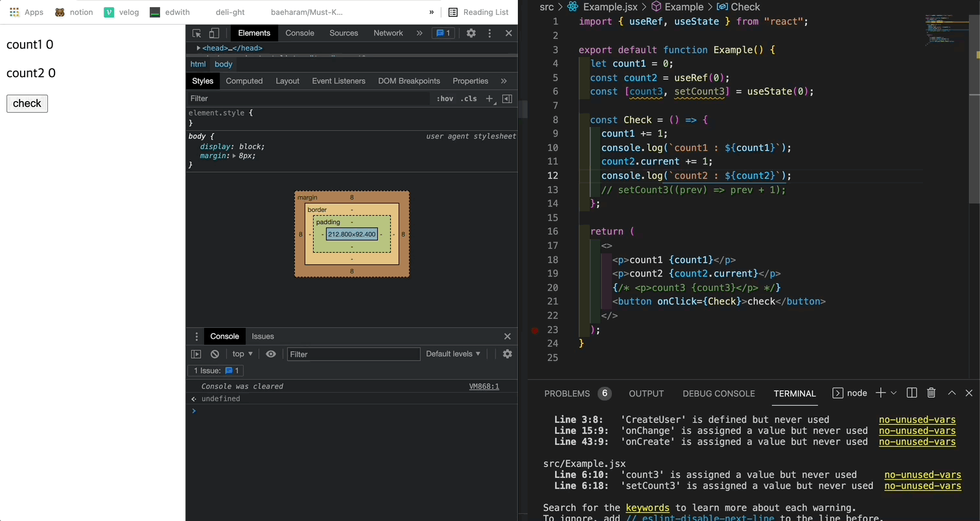Toggle the device toolbar in DevTools
The height and width of the screenshot is (521, 980).
(x=214, y=33)
